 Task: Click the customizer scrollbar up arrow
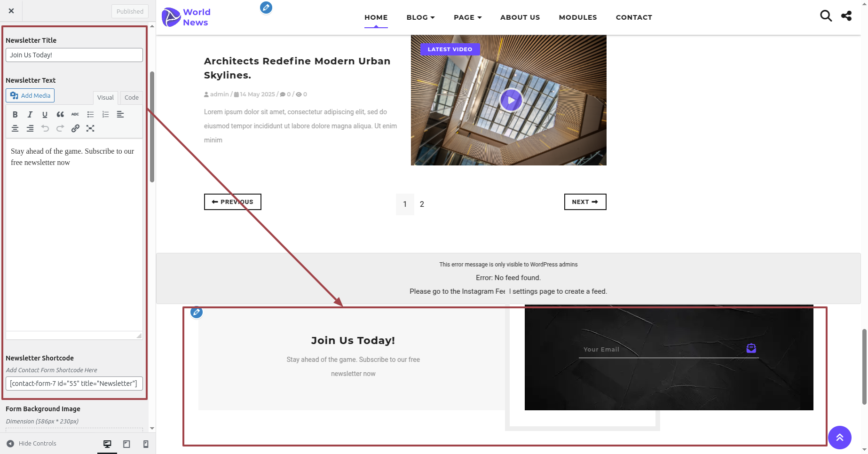[152, 26]
